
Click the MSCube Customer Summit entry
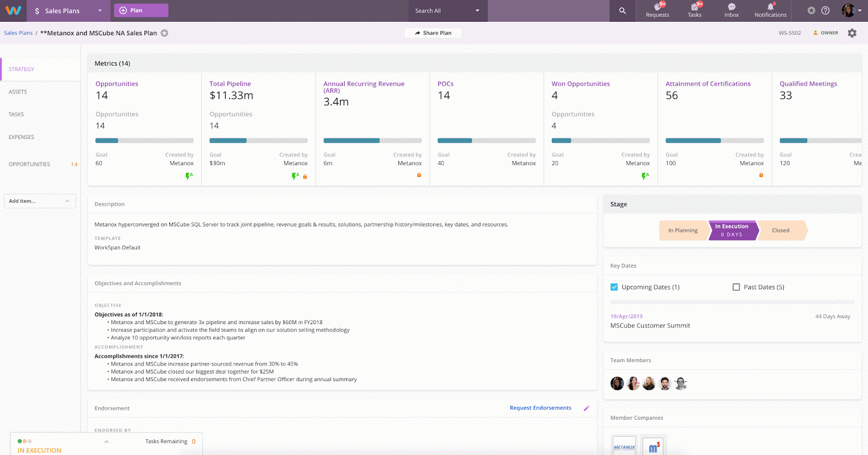(x=650, y=326)
